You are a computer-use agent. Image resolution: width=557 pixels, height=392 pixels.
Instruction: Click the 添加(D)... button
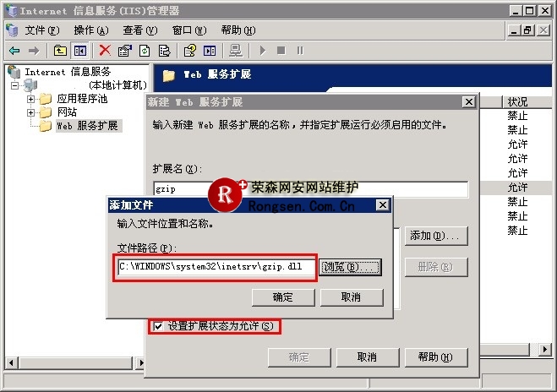point(436,236)
